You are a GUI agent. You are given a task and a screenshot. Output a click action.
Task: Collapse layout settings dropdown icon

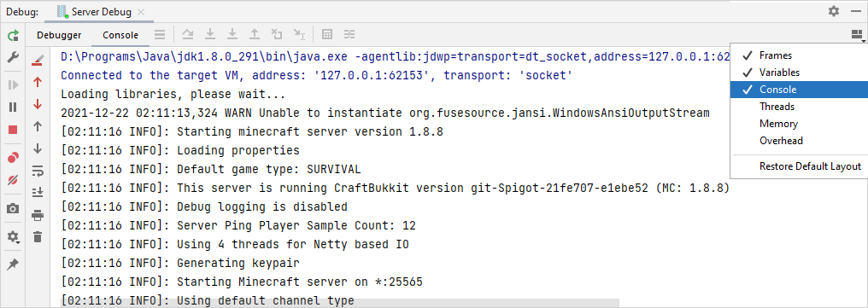858,35
